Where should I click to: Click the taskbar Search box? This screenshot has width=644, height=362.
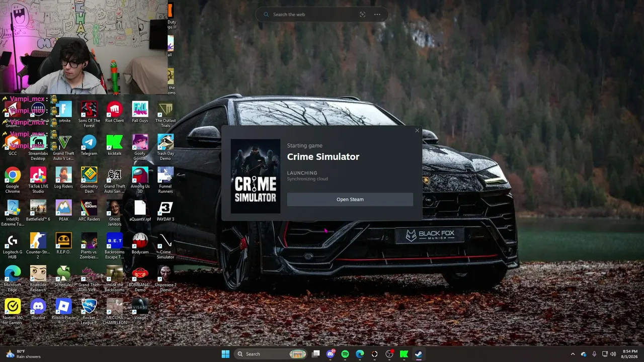click(272, 354)
